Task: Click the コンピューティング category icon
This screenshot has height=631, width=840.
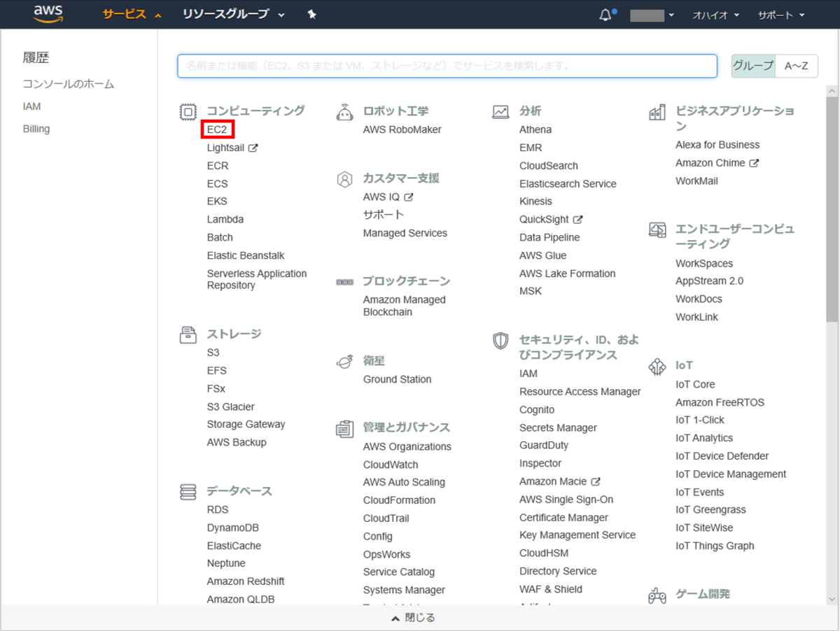Action: [x=188, y=111]
